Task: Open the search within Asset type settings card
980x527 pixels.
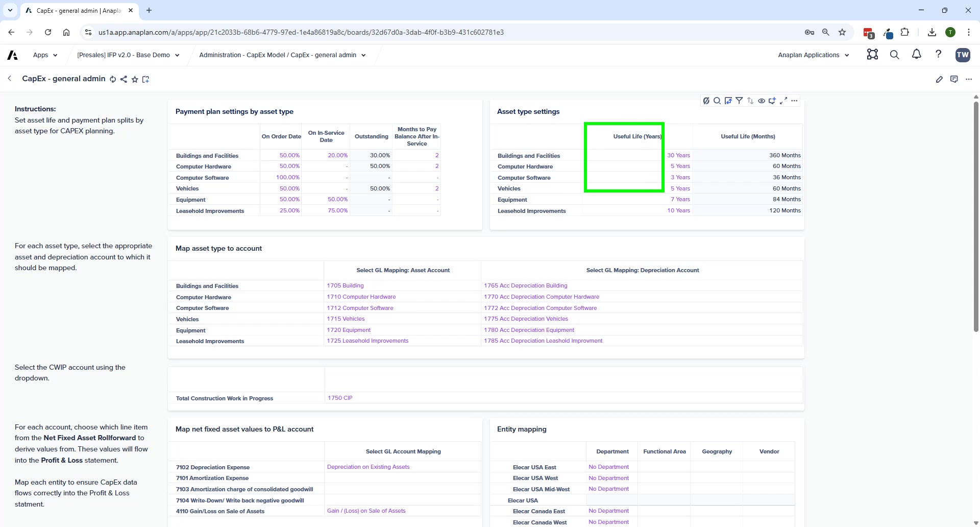Action: tap(717, 101)
